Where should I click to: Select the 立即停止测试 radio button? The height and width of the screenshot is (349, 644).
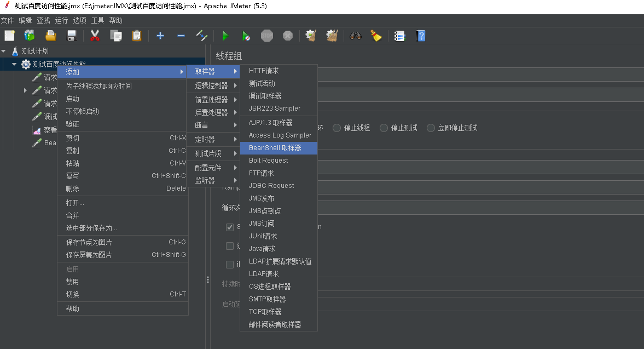(431, 128)
